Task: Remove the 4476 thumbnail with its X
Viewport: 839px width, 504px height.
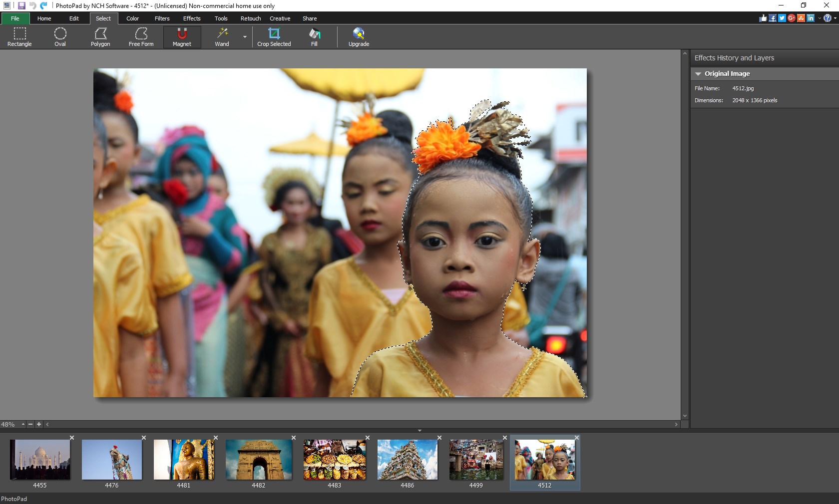Action: (144, 438)
